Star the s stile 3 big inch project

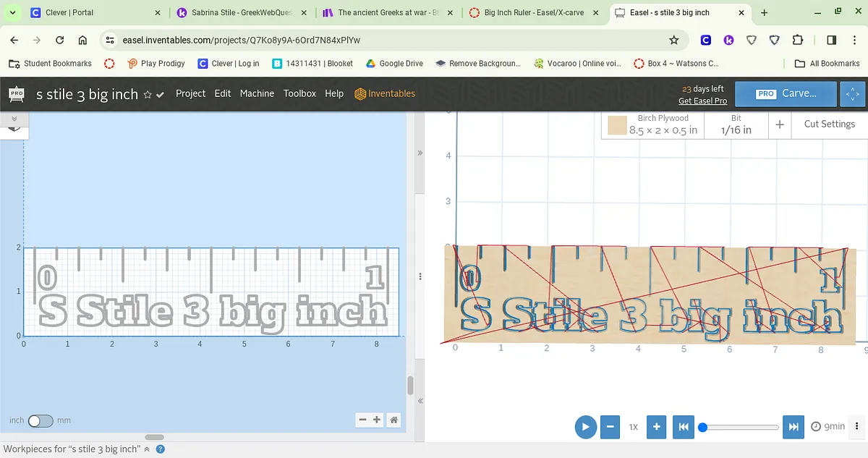point(148,95)
